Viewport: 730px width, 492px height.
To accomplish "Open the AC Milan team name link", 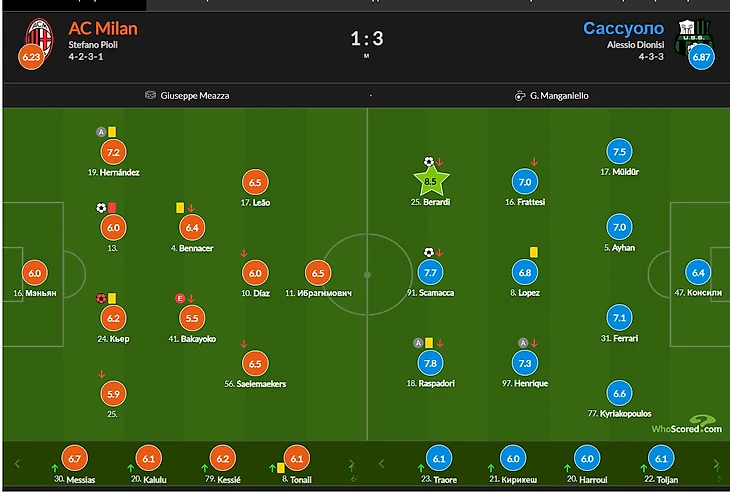I will [x=103, y=28].
